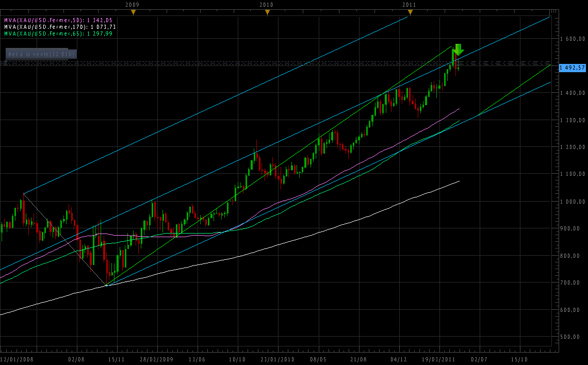Click the 12/01/2008 date axis label
Viewport: 588px width, 365px height.
tap(17, 359)
